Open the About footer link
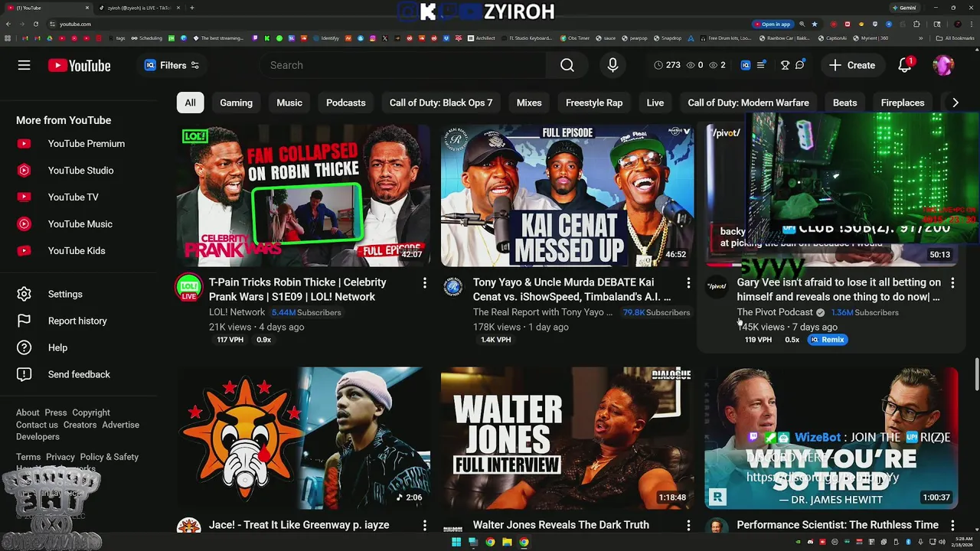This screenshot has width=980, height=551. click(x=28, y=412)
